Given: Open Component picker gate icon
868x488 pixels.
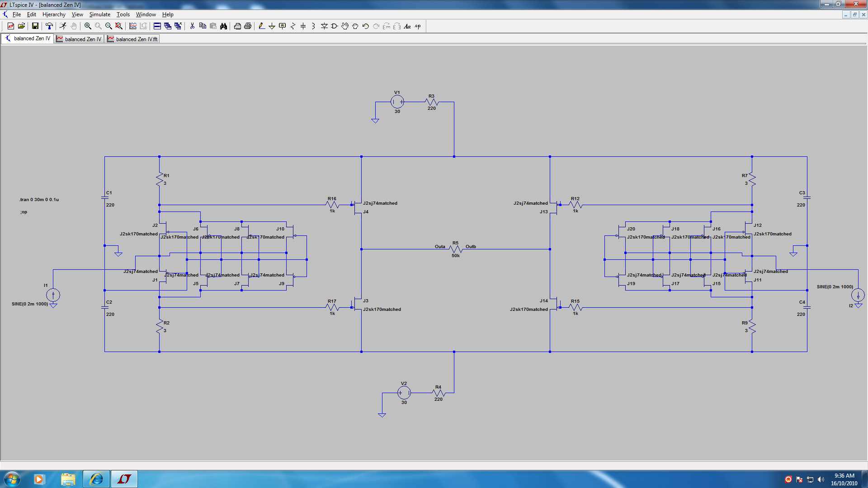Looking at the screenshot, I should [335, 26].
